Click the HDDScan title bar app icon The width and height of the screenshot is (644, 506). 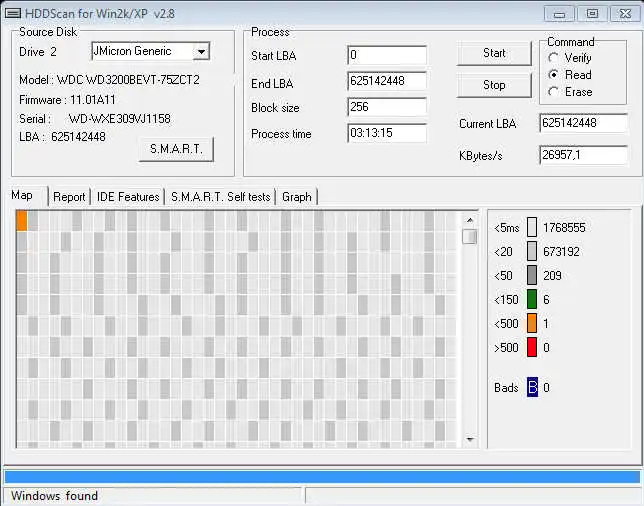12,14
